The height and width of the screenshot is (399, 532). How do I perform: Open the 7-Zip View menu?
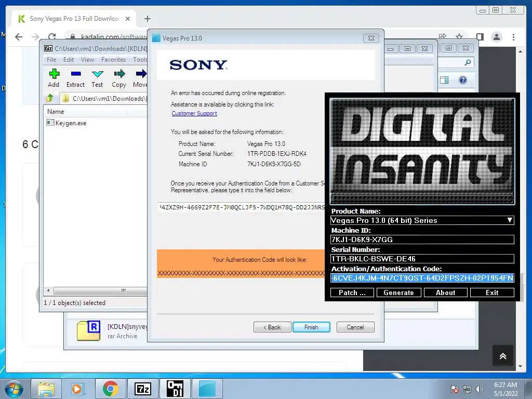[87, 60]
